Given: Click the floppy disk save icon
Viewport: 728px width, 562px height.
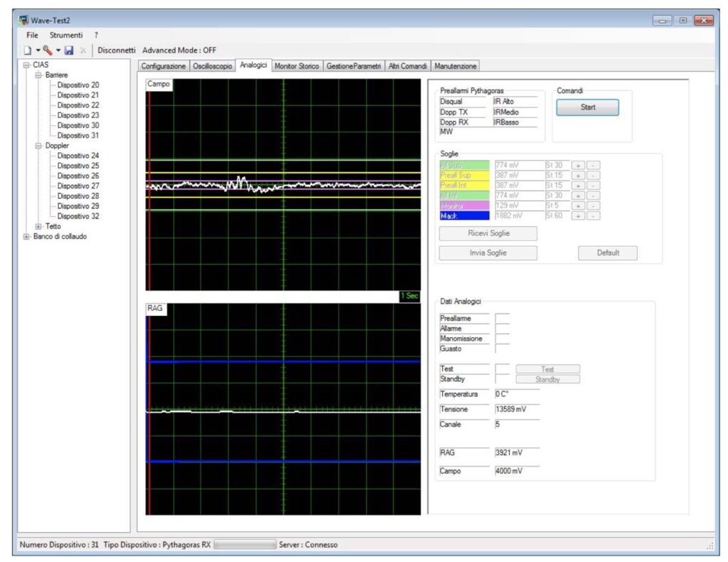Looking at the screenshot, I should coord(69,51).
